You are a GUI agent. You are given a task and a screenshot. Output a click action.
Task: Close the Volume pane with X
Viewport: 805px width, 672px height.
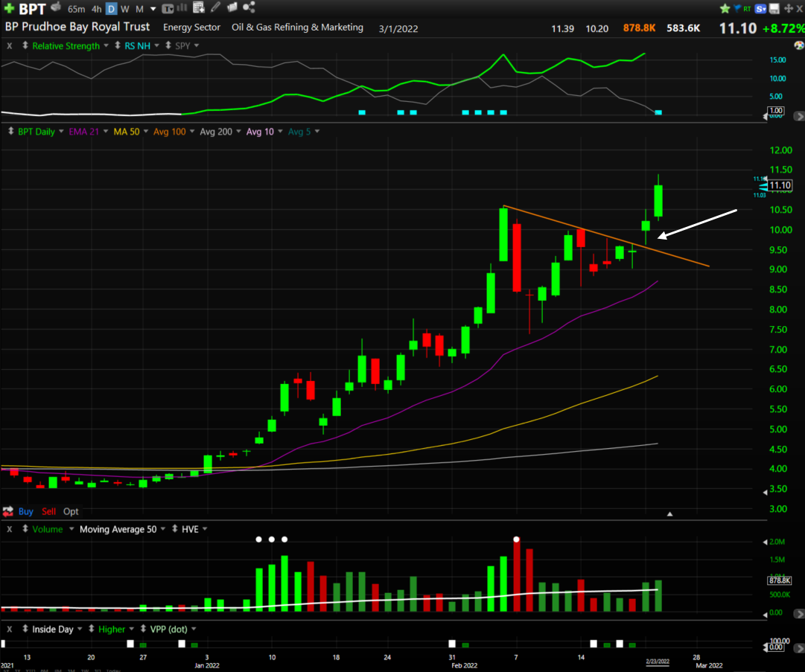(9, 529)
